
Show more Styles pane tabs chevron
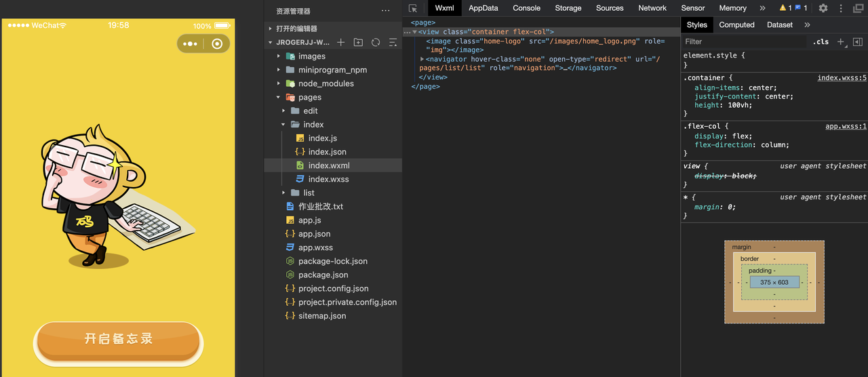tap(807, 24)
